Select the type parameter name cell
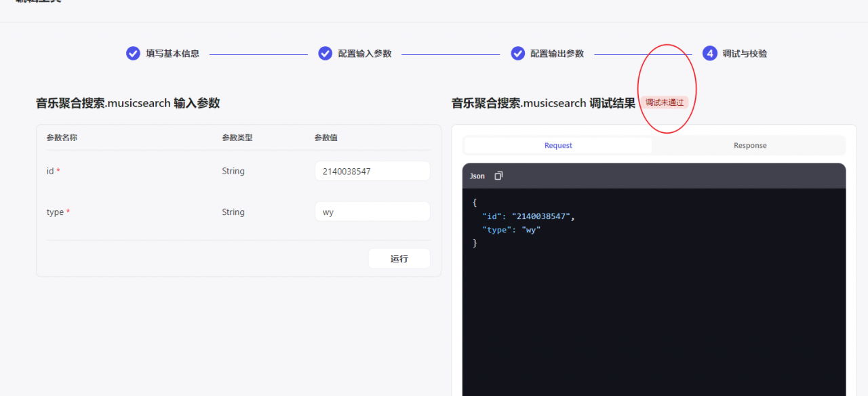 [58, 212]
